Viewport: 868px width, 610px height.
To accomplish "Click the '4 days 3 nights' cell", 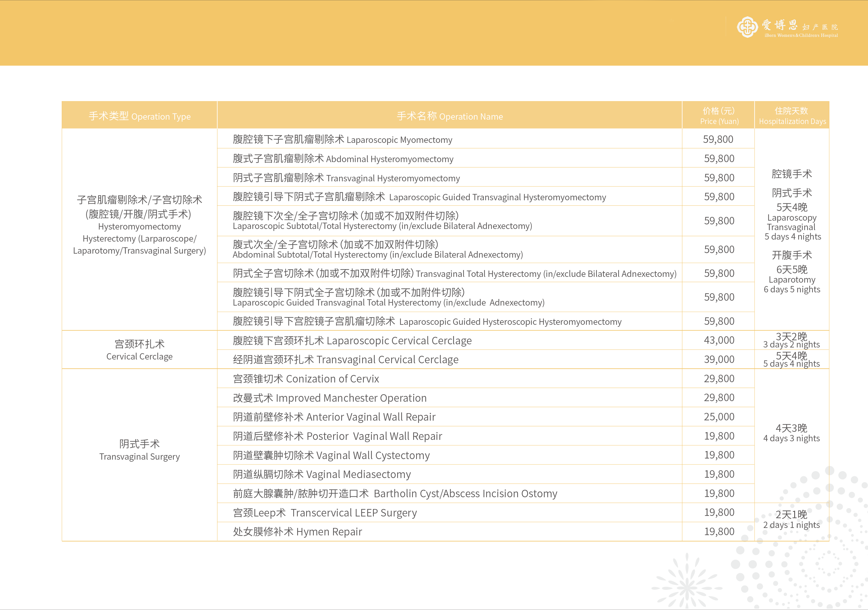I will click(792, 436).
